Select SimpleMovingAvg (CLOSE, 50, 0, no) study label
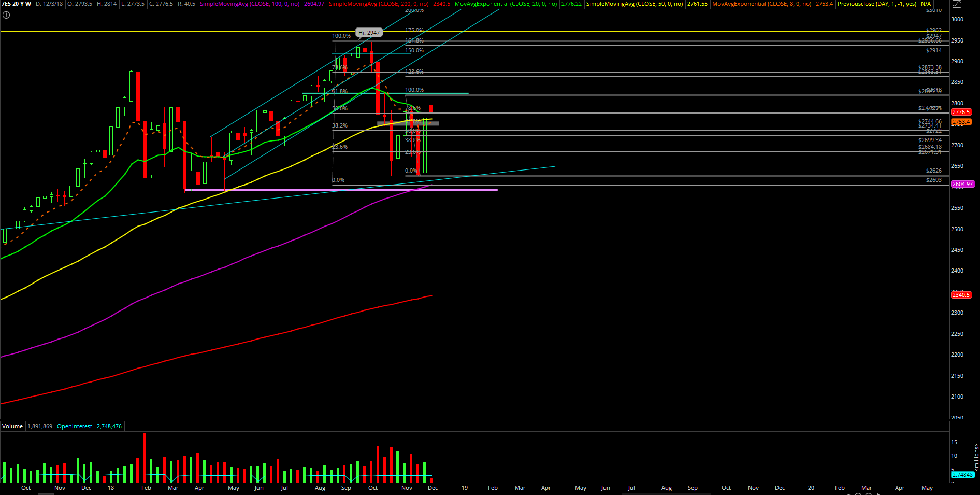 635,4
